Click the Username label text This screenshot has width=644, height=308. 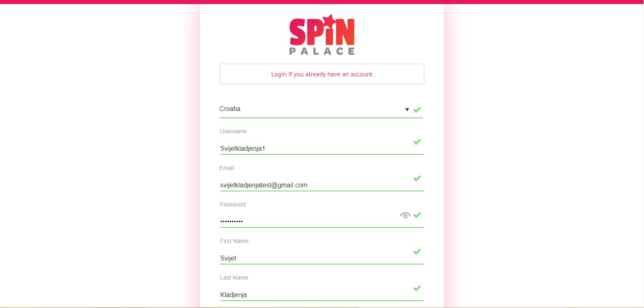coord(233,131)
